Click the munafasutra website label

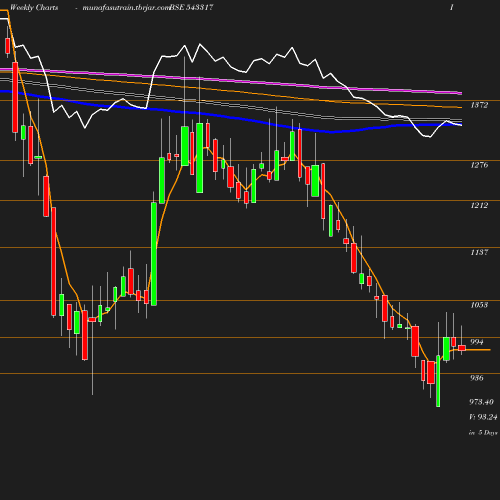pyautogui.click(x=126, y=8)
